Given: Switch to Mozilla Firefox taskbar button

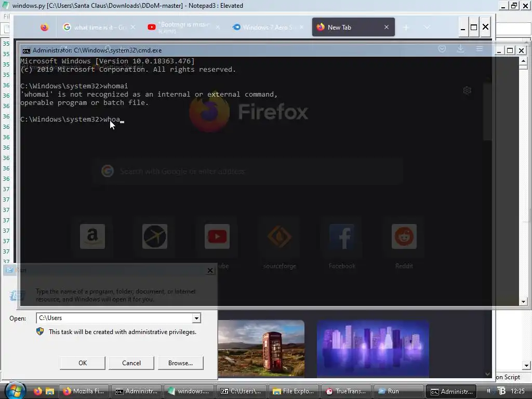Looking at the screenshot, I should [84, 391].
